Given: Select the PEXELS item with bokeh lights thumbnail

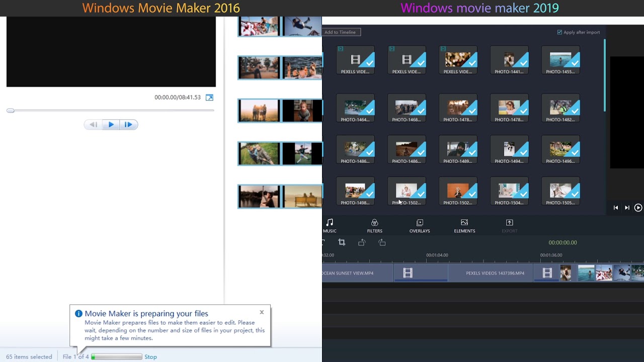Looking at the screenshot, I should point(458,60).
